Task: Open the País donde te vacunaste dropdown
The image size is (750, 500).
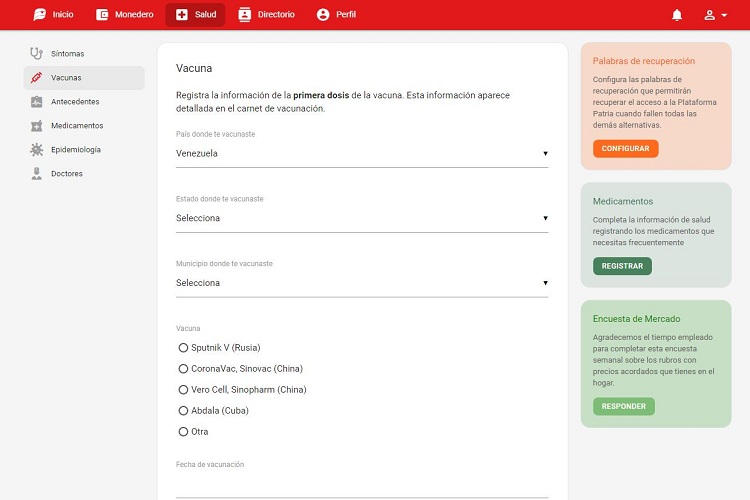Action: [361, 154]
